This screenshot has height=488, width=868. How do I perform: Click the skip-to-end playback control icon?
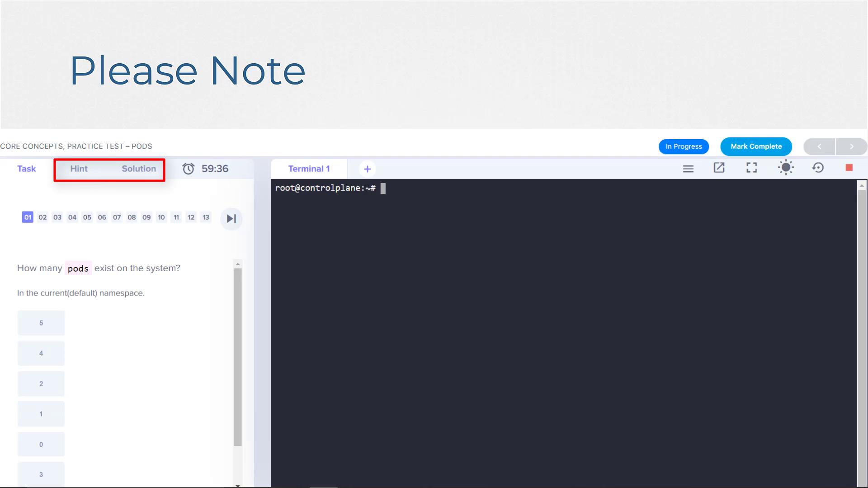click(x=231, y=218)
